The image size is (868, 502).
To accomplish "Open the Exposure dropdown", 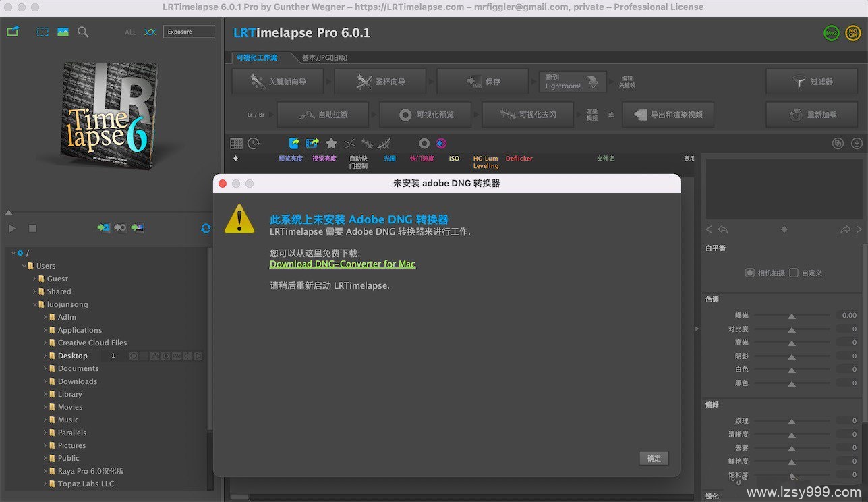I will 189,32.
